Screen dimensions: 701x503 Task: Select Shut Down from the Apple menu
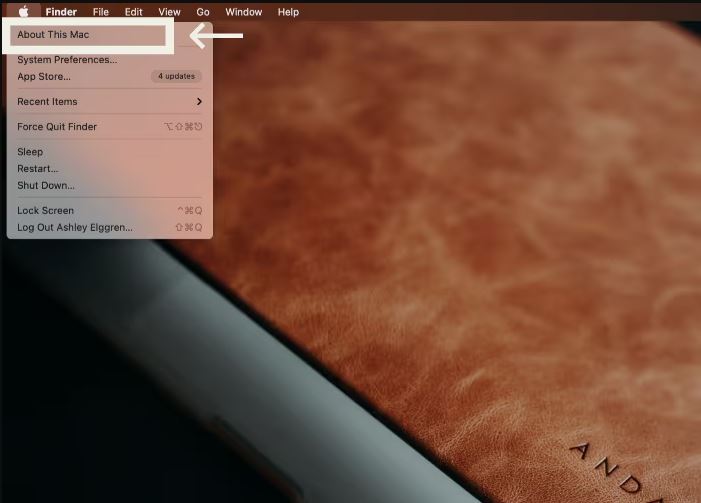(x=46, y=185)
